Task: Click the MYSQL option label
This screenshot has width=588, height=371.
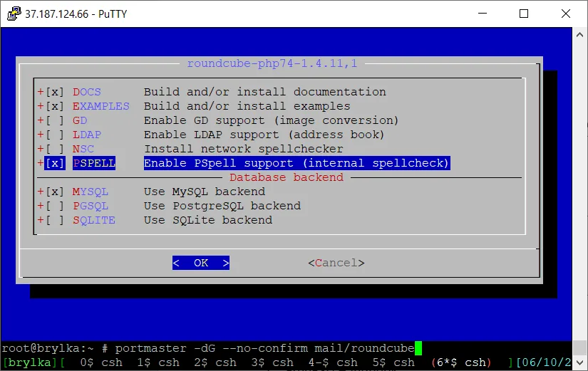Action: click(91, 192)
